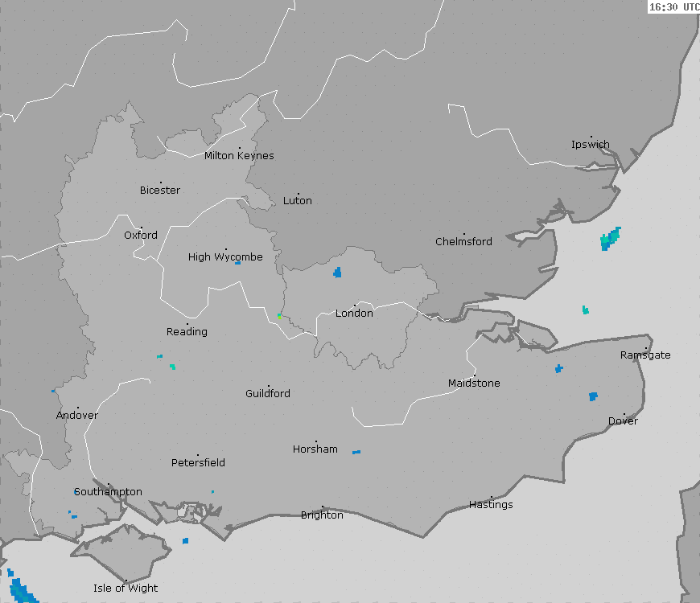The height and width of the screenshot is (603, 700).
Task: Click the Hastings location label
Action: (491, 504)
